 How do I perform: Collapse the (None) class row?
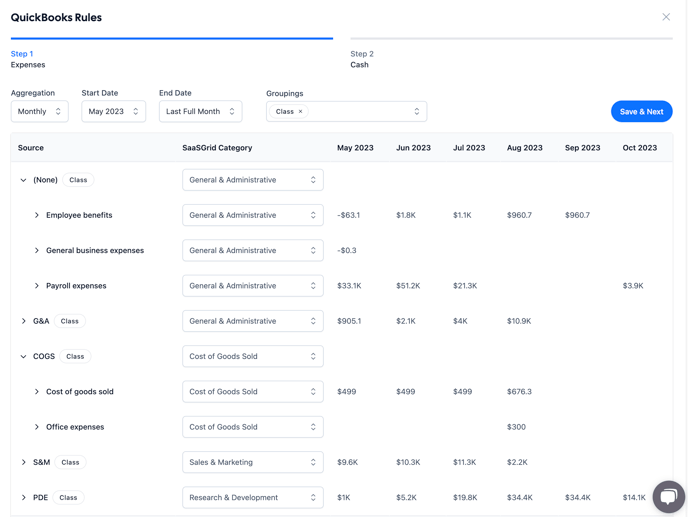coord(24,180)
